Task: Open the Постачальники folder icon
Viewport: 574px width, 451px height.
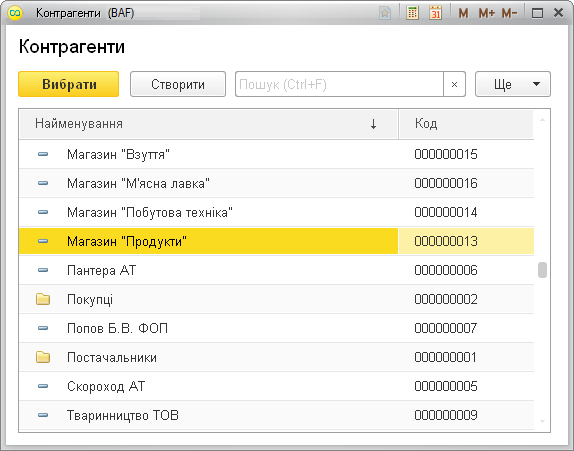Action: 43,357
